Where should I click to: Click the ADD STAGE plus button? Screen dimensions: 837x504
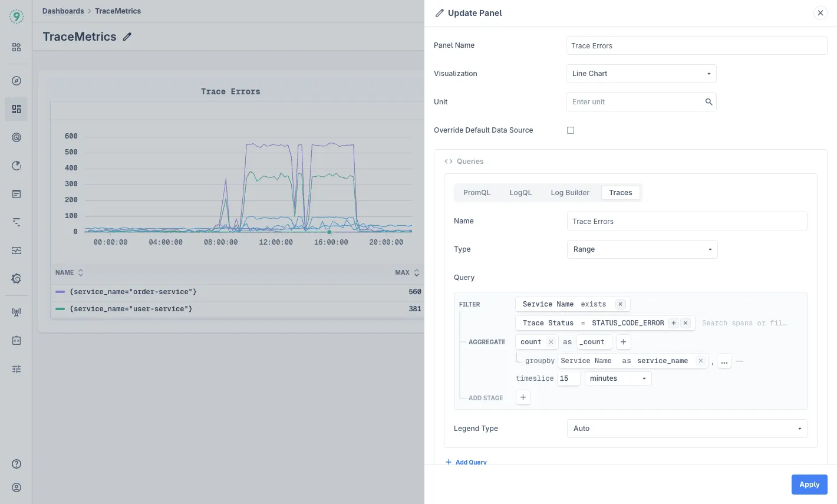coord(523,397)
